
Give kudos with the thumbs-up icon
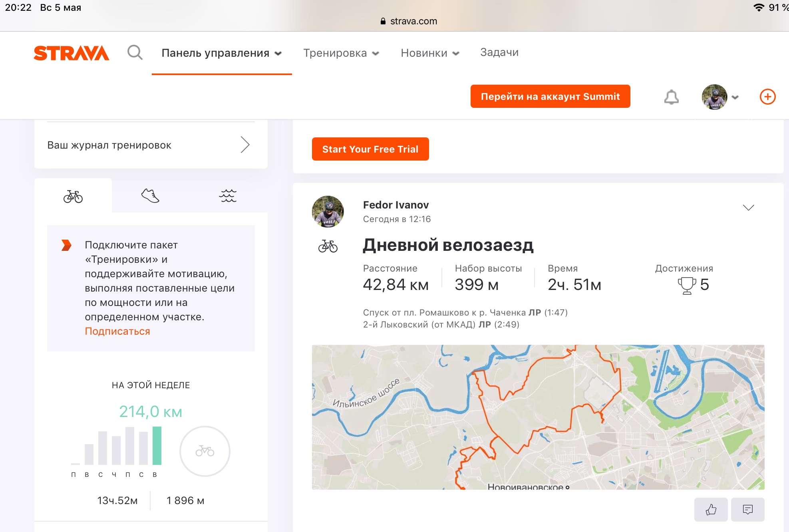[711, 509]
